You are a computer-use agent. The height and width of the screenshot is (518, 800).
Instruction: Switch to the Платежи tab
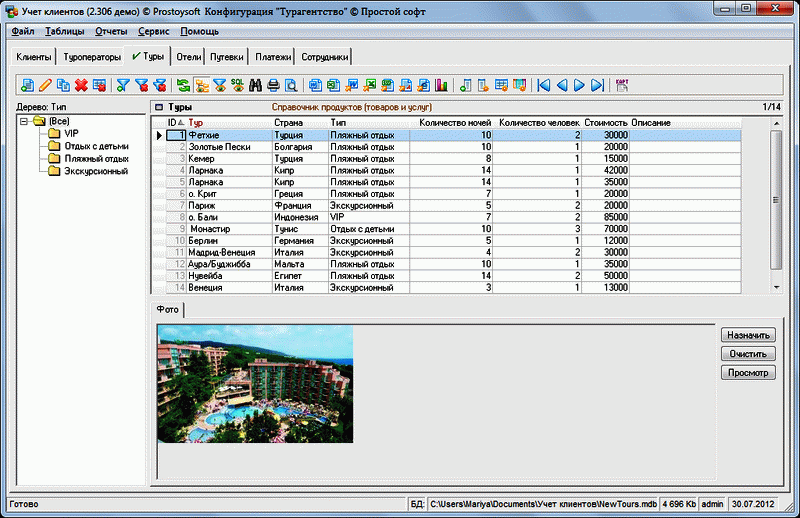(271, 57)
